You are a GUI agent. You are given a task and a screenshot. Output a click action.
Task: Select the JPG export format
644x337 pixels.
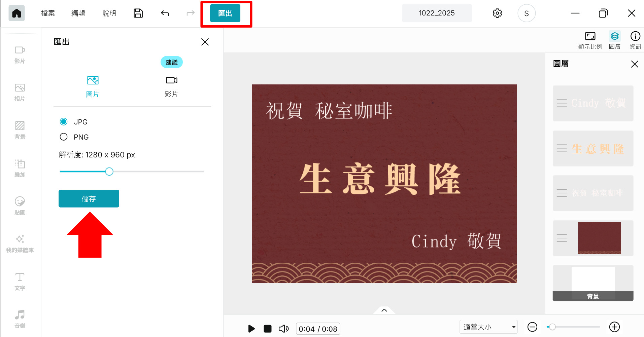pyautogui.click(x=64, y=122)
